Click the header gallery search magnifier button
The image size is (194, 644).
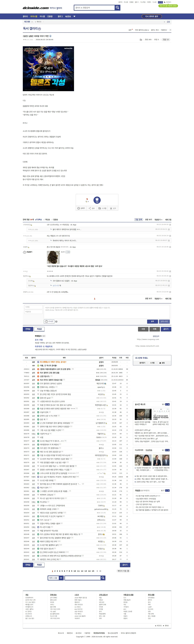(117, 8)
